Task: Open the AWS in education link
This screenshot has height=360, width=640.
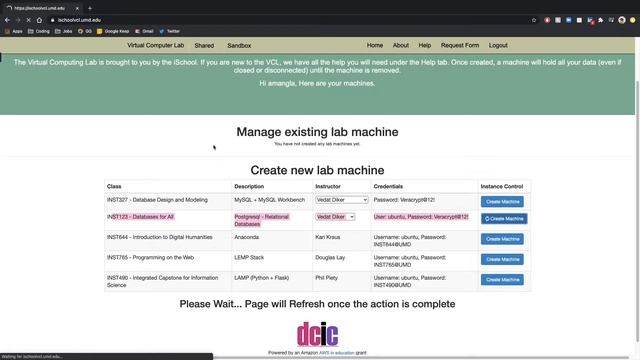Action: (336, 353)
